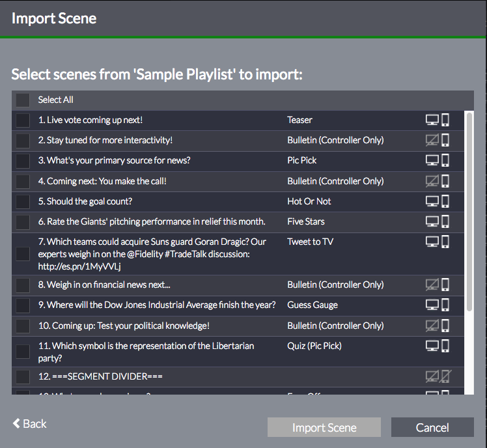Click phone icon in Guess Gauge row
The width and height of the screenshot is (487, 448).
coord(445,305)
